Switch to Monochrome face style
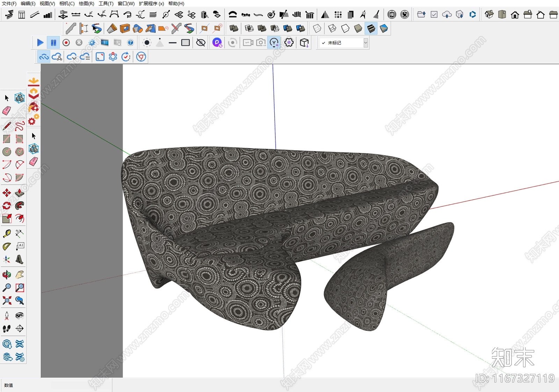This screenshot has height=392, width=559. [x=384, y=29]
